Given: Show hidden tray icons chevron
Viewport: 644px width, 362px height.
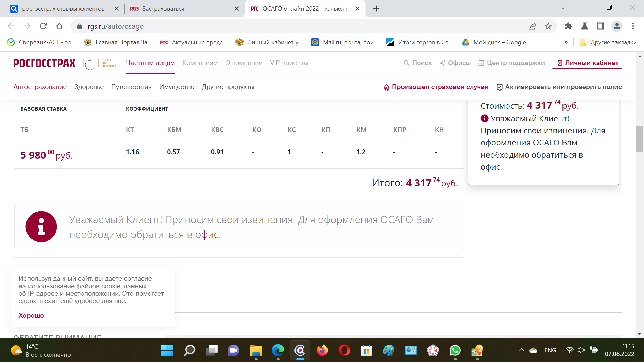Looking at the screenshot, I should click(521, 350).
